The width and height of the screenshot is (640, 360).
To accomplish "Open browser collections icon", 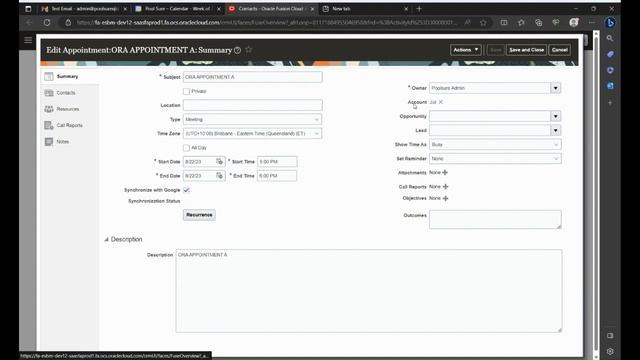I will tap(538, 23).
